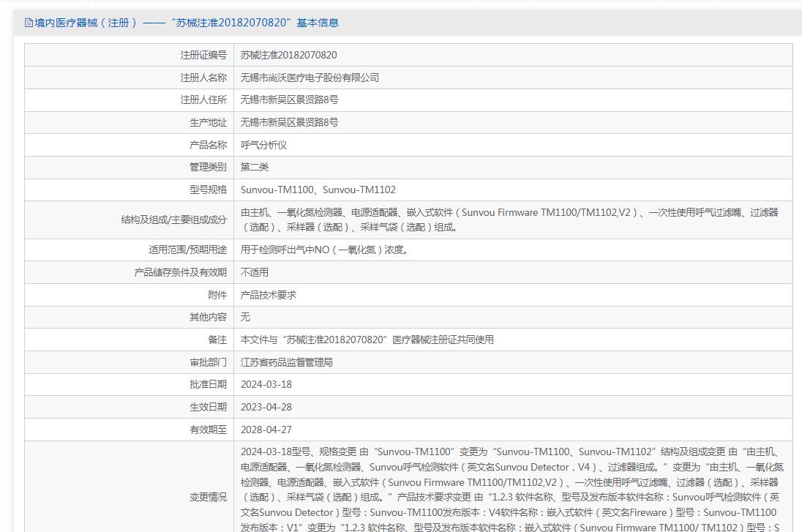Click the document icon beside the page title
802x532 pixels.
pos(29,23)
